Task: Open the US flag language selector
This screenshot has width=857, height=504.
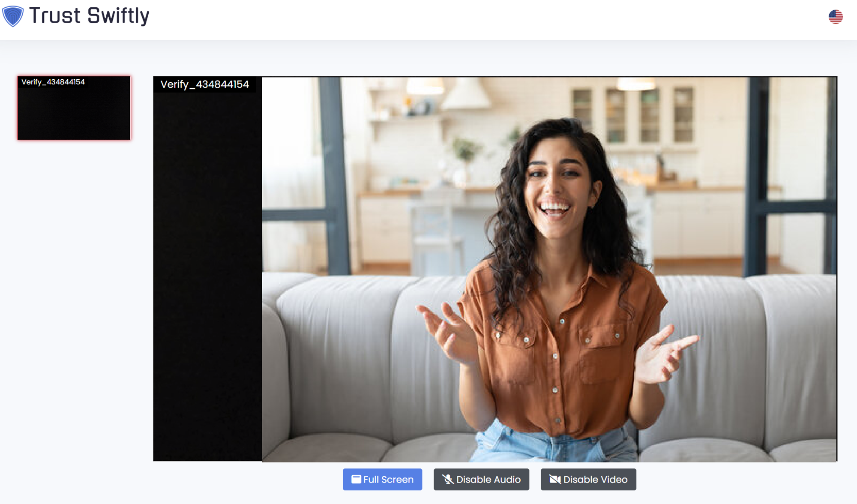Action: (835, 17)
